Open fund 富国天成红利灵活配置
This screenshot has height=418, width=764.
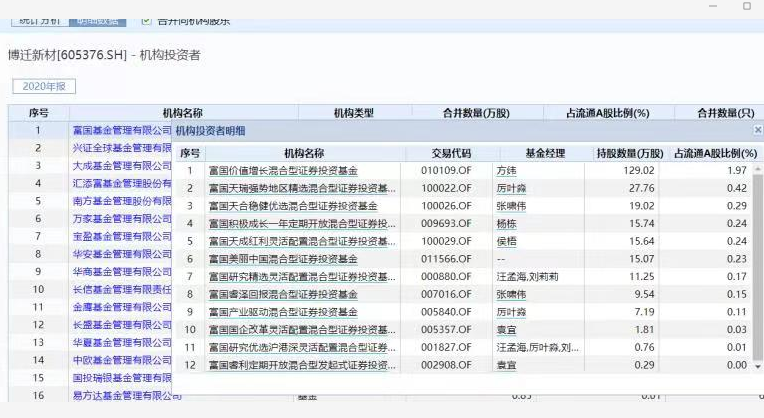(302, 241)
